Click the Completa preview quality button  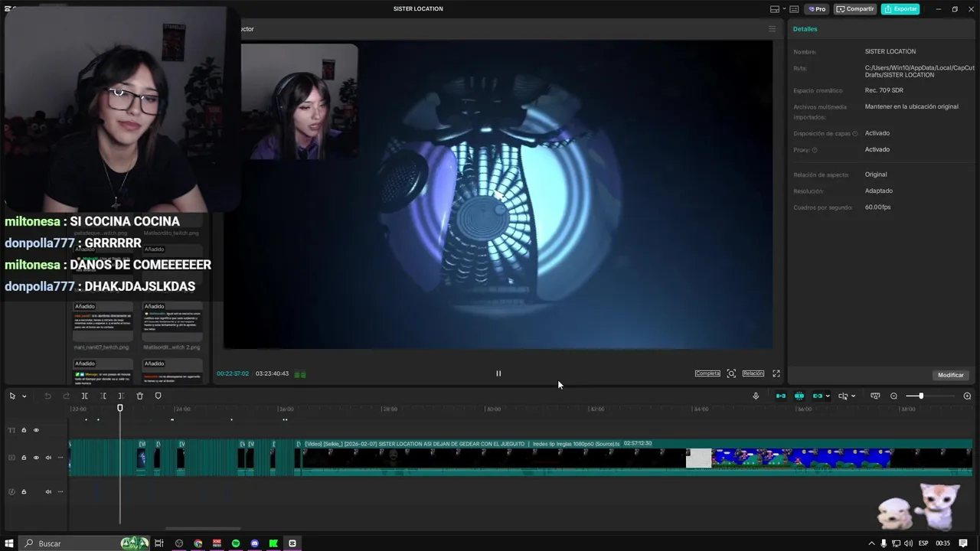point(707,373)
